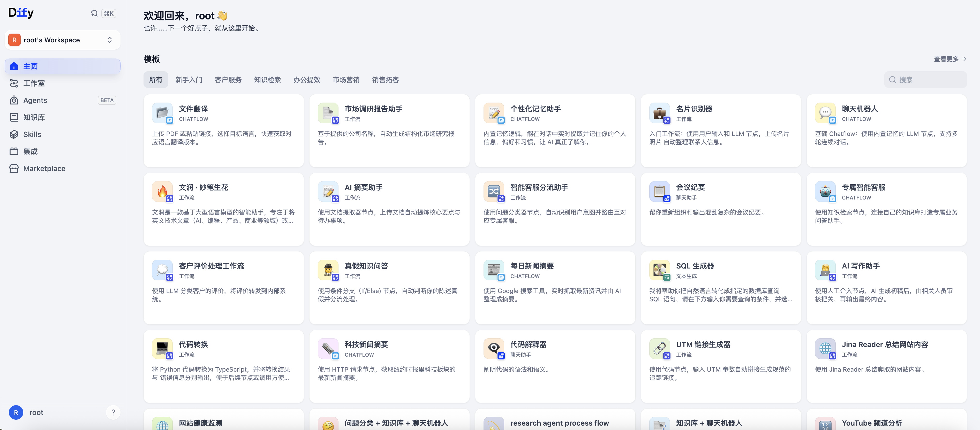
Task: Select the 知识检索 template tab
Action: tap(267, 80)
